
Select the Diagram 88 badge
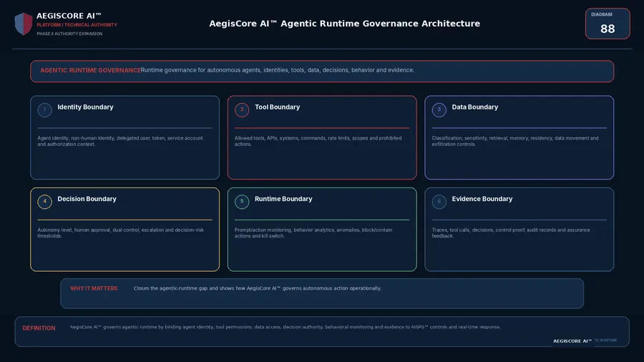click(x=608, y=24)
